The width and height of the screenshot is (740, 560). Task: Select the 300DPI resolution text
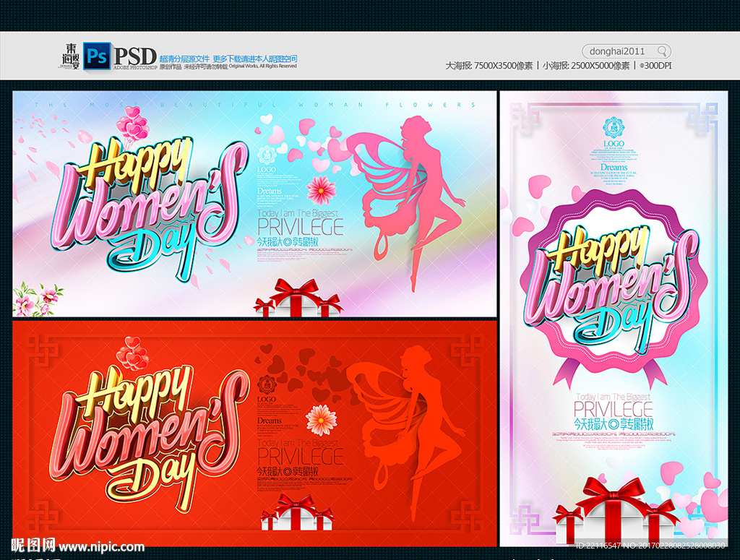pos(655,66)
